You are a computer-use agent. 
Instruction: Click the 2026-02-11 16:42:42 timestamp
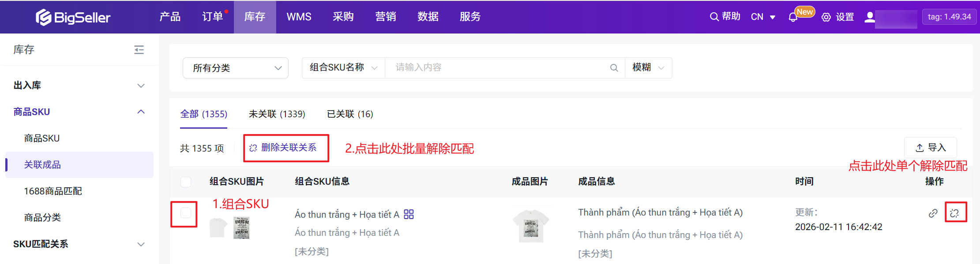[x=839, y=227]
